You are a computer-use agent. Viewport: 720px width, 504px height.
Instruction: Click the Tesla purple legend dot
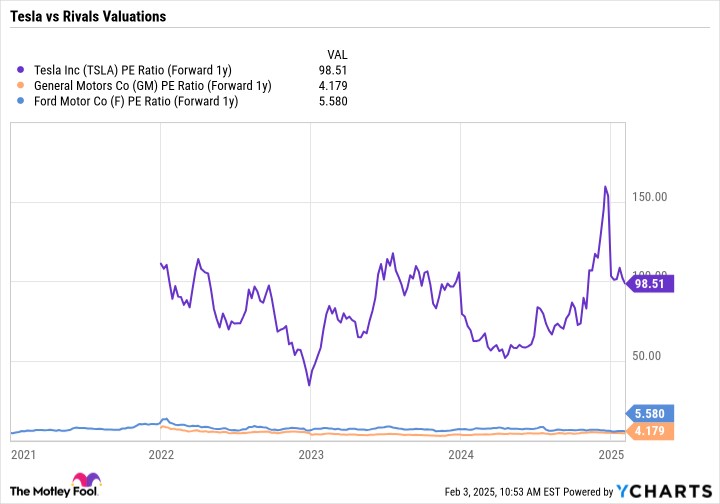(x=20, y=70)
